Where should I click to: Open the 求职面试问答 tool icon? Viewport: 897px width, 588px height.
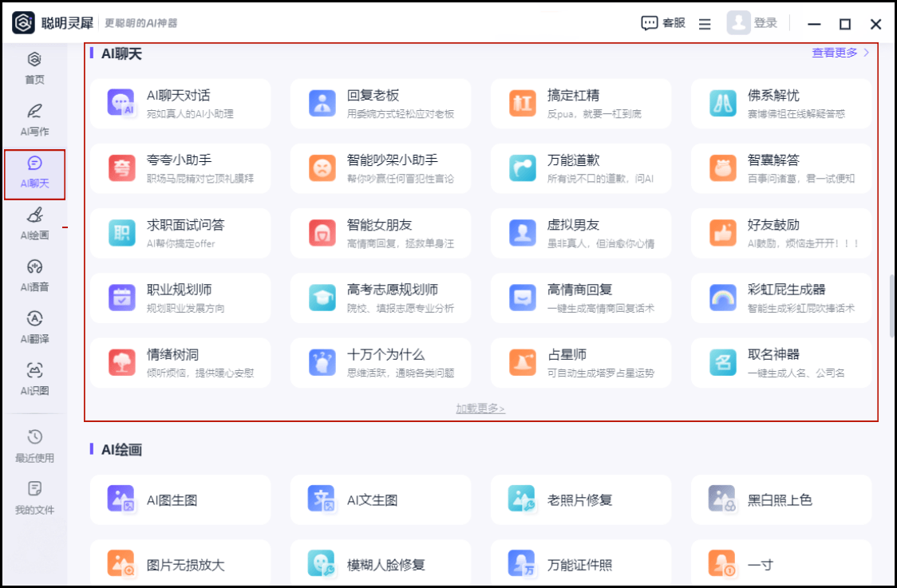click(x=122, y=233)
